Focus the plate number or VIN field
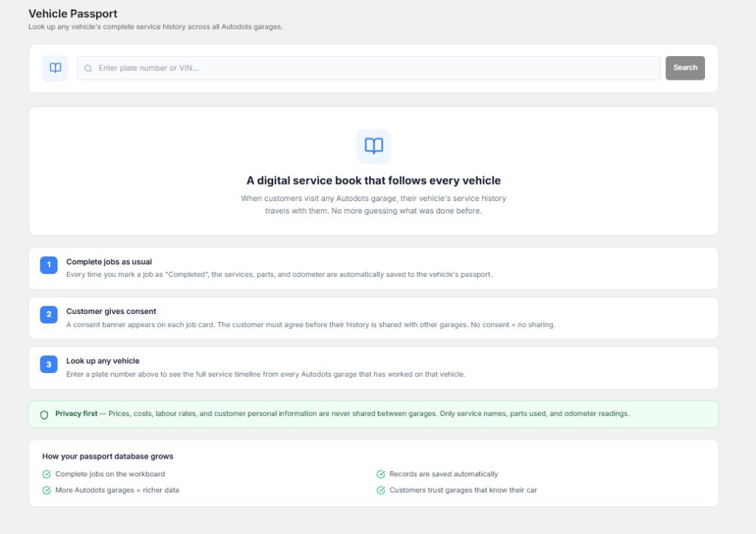 (369, 68)
